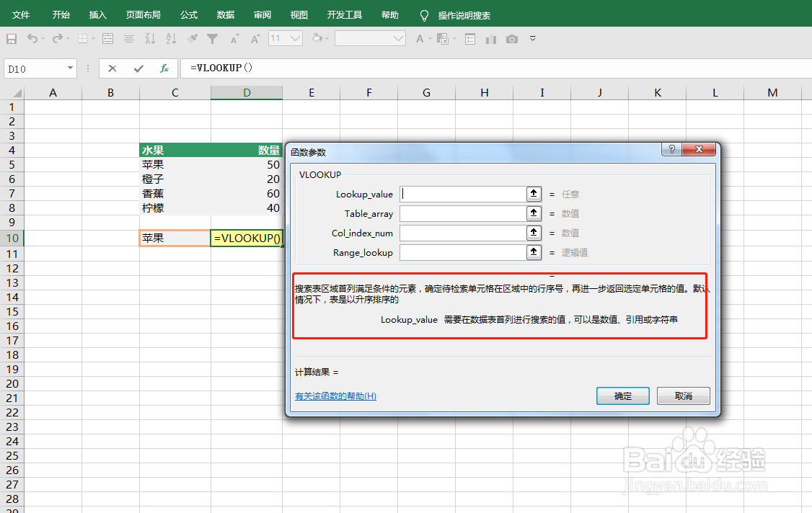This screenshot has height=513, width=812.
Task: Open the empty combo box in the toolbar
Action: [x=370, y=38]
